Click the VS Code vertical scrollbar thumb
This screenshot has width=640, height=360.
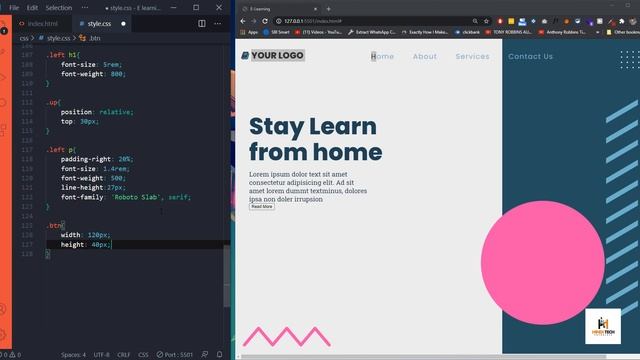tap(227, 277)
